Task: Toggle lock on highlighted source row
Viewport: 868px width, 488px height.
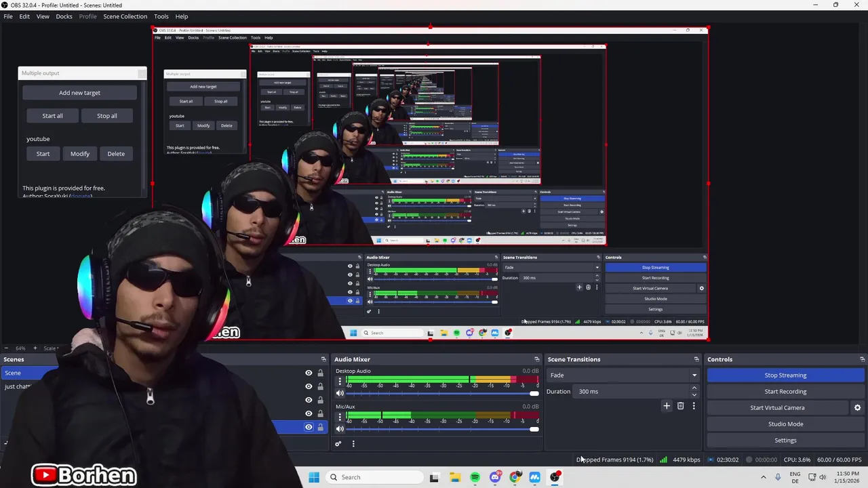Action: tap(320, 427)
